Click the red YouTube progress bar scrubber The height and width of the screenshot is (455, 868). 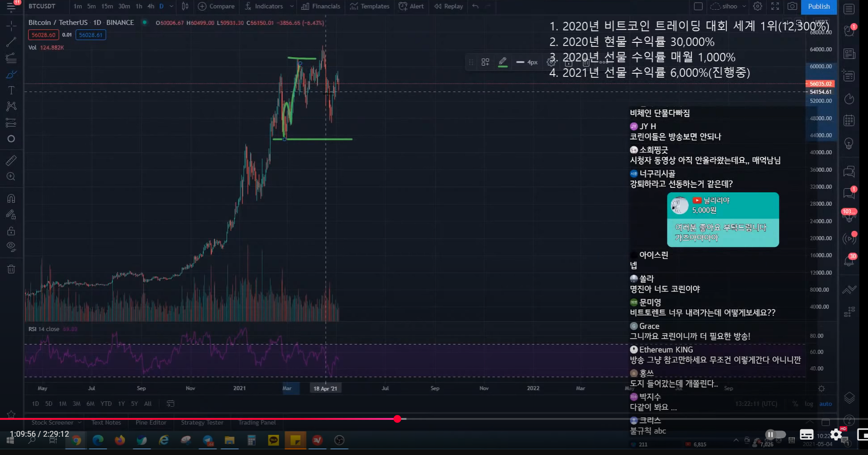[x=397, y=419]
